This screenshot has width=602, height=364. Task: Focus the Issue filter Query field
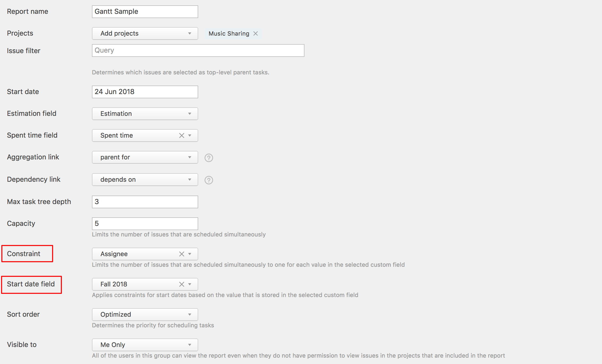click(198, 50)
